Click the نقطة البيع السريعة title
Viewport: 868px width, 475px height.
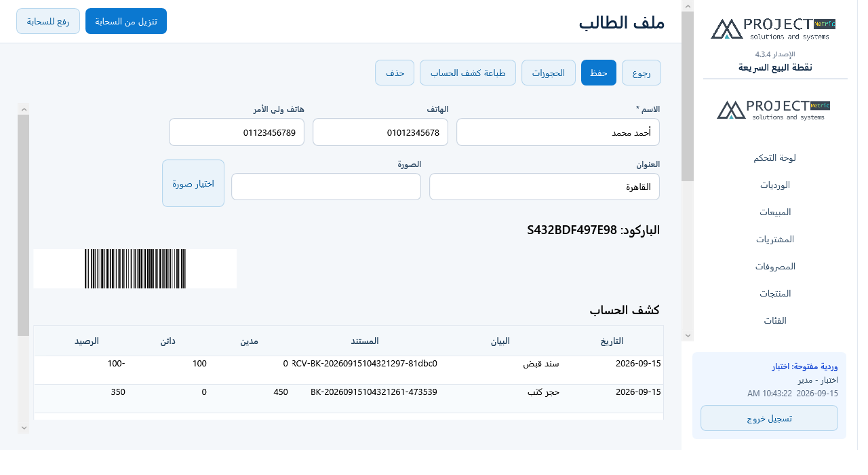[x=775, y=67]
